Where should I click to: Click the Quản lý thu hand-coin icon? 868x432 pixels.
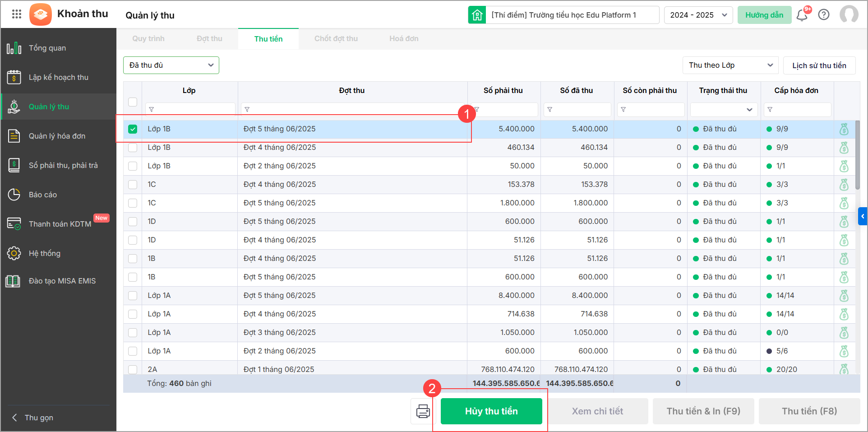(14, 107)
